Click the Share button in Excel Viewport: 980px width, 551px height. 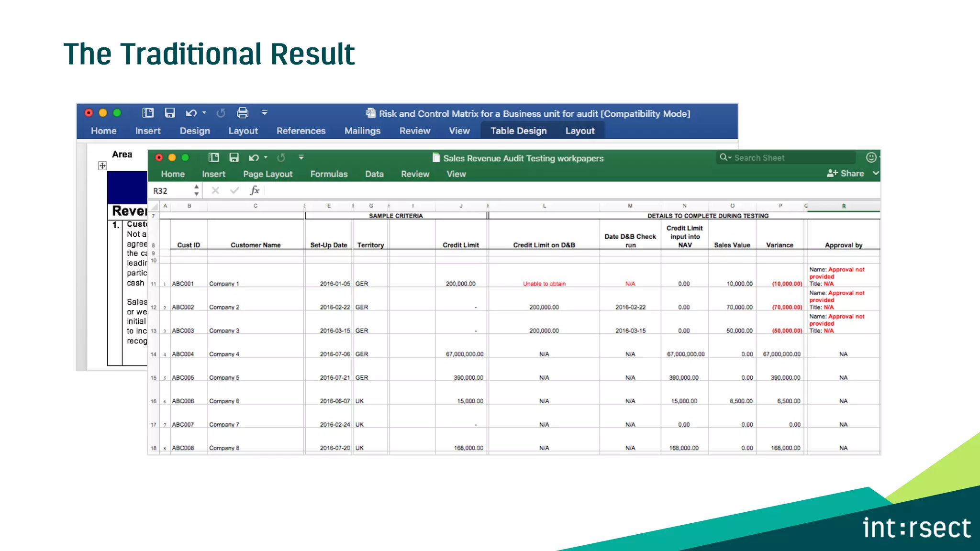pos(846,173)
